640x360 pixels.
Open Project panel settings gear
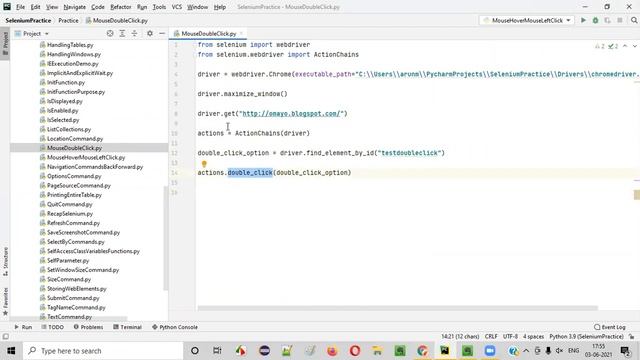(150, 33)
